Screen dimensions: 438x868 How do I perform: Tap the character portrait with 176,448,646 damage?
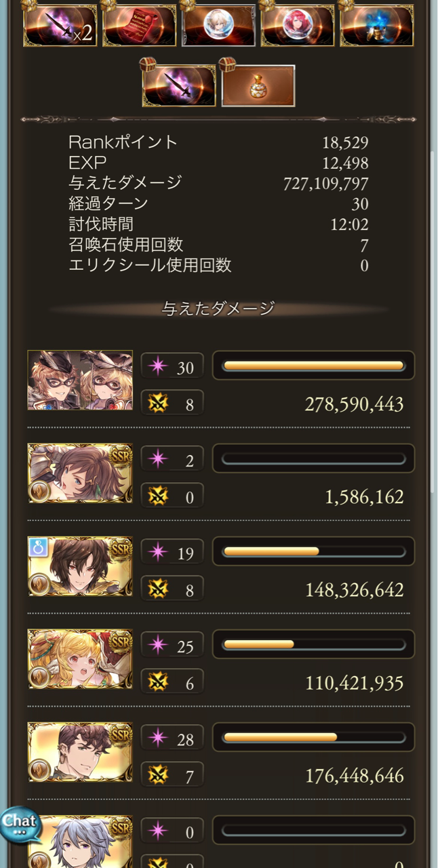(80, 752)
